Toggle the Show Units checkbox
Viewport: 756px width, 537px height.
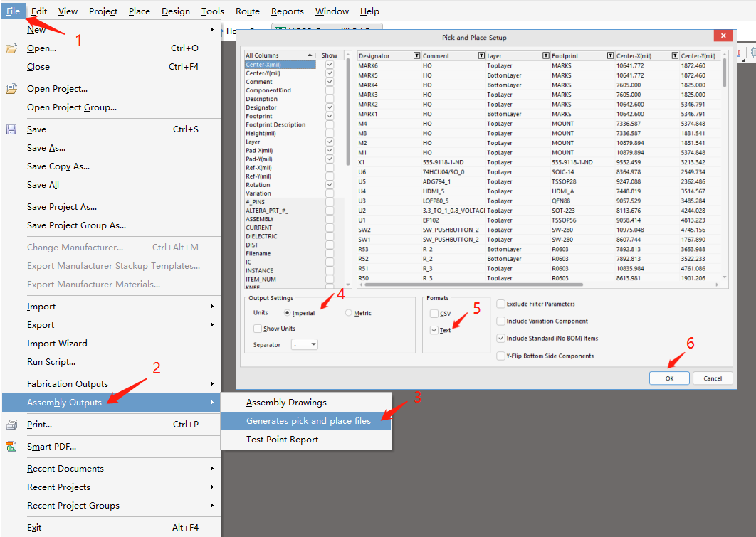[258, 329]
